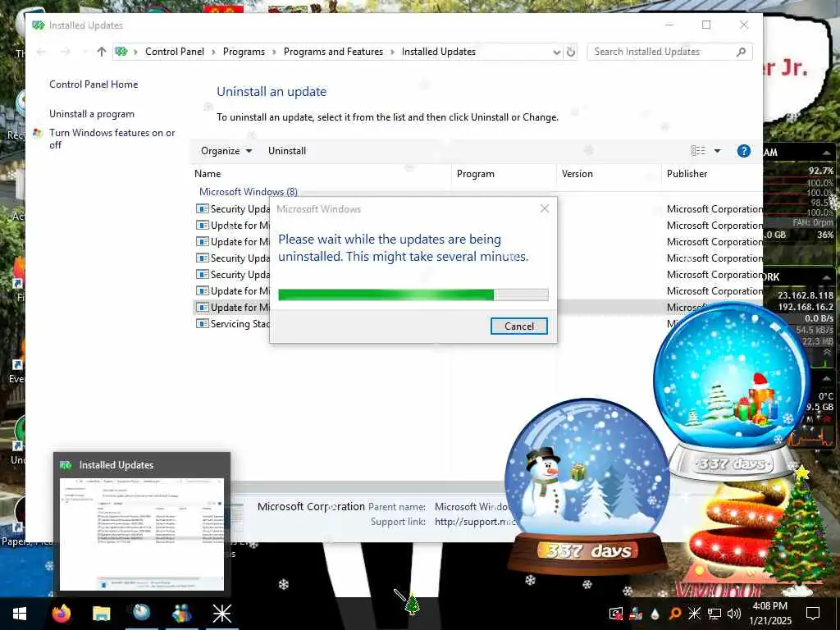Expand the view options dropdown arrow

[717, 151]
